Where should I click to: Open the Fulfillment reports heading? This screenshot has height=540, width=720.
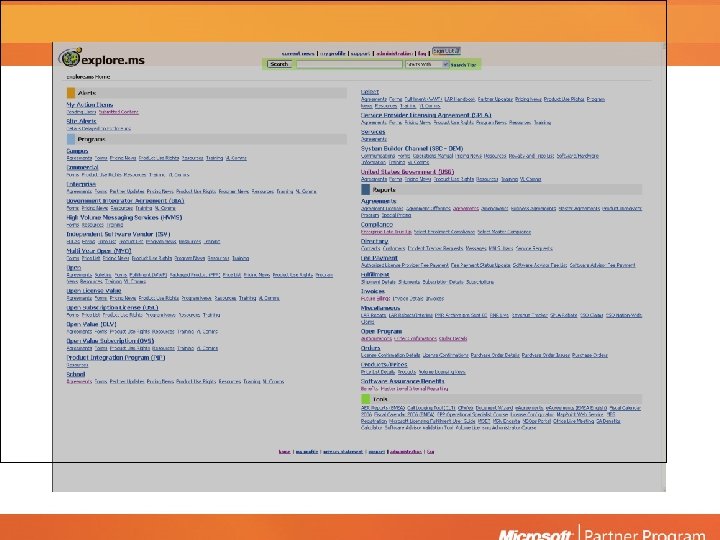(x=375, y=275)
